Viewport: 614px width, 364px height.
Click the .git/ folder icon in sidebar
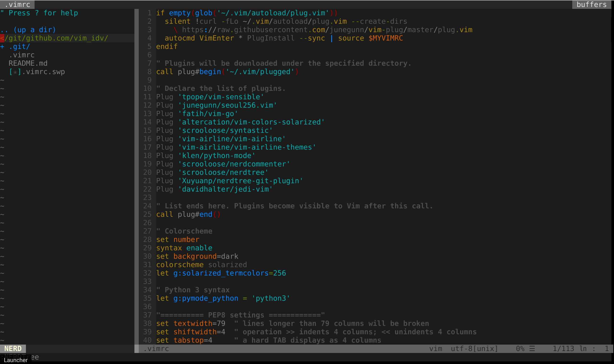click(x=4, y=46)
